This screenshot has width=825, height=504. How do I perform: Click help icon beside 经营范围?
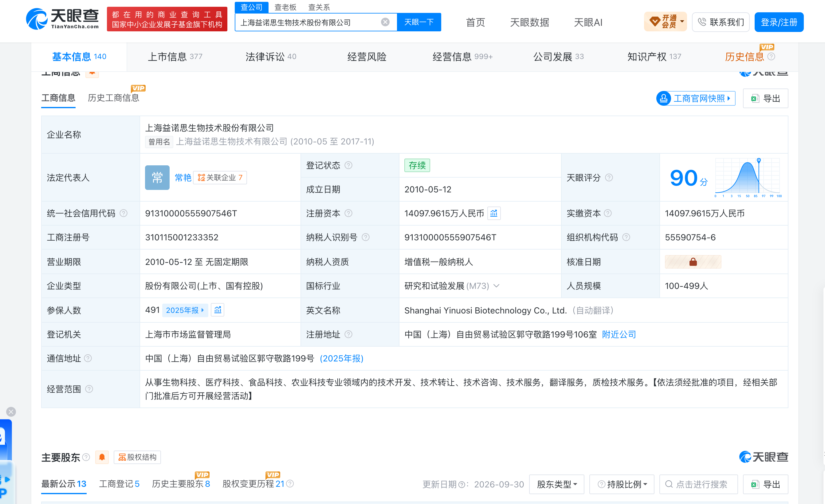[89, 389]
